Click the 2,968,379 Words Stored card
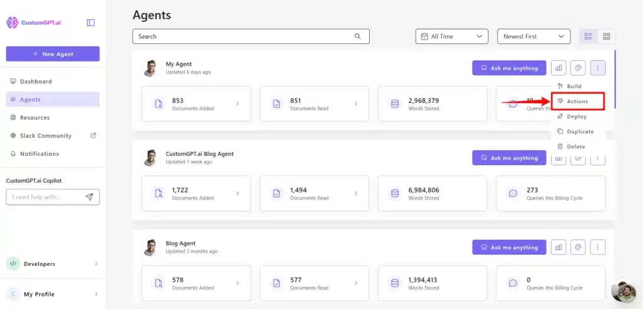The image size is (644, 309). [x=433, y=104]
